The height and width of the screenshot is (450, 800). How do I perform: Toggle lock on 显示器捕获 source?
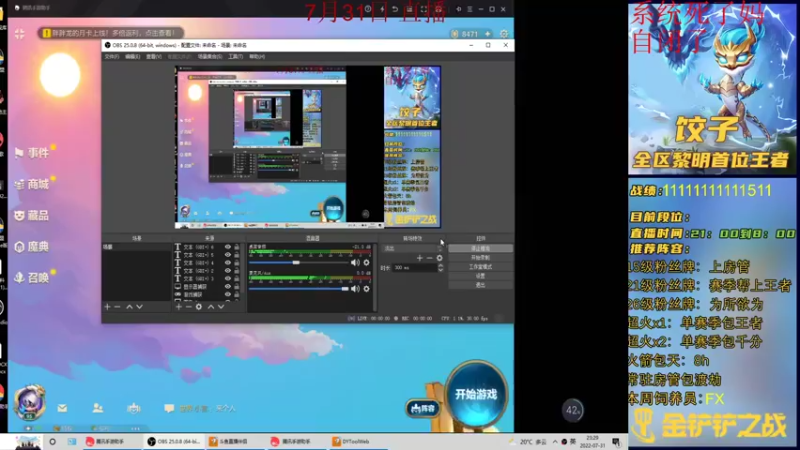tap(237, 287)
